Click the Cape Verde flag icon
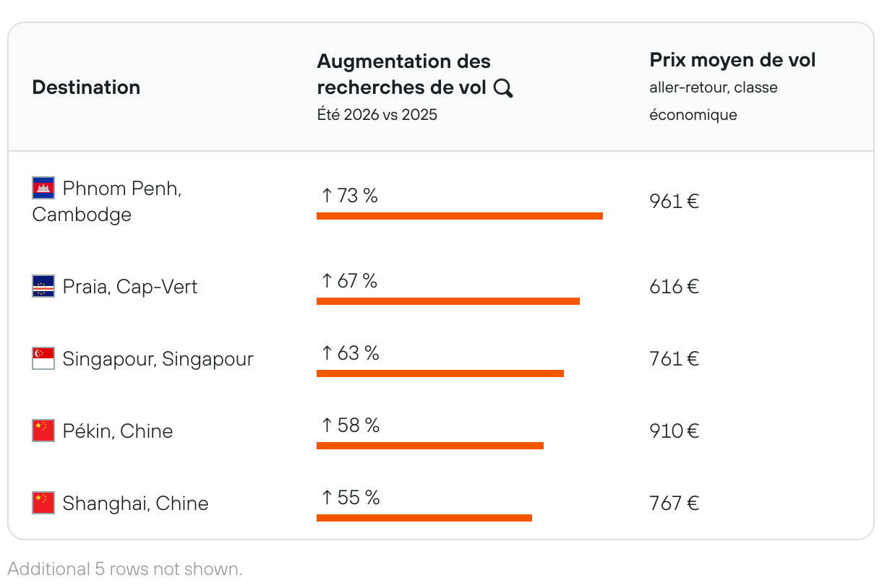This screenshot has height=588, width=882. [x=43, y=287]
